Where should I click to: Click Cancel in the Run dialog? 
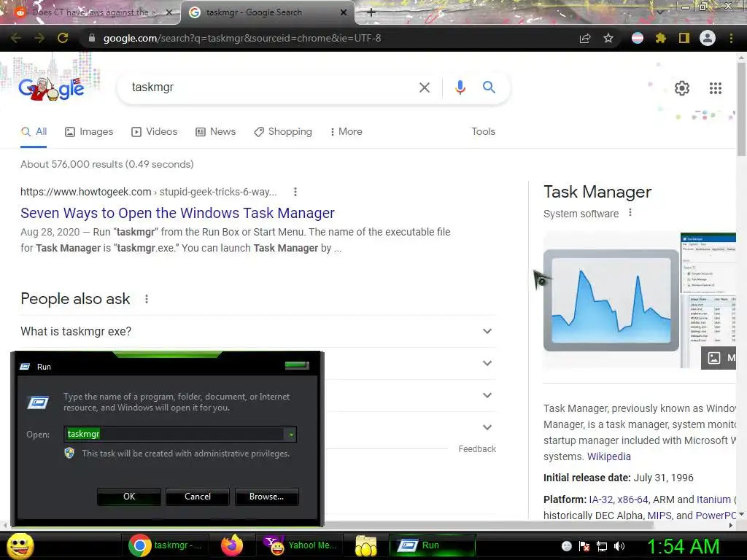[198, 496]
